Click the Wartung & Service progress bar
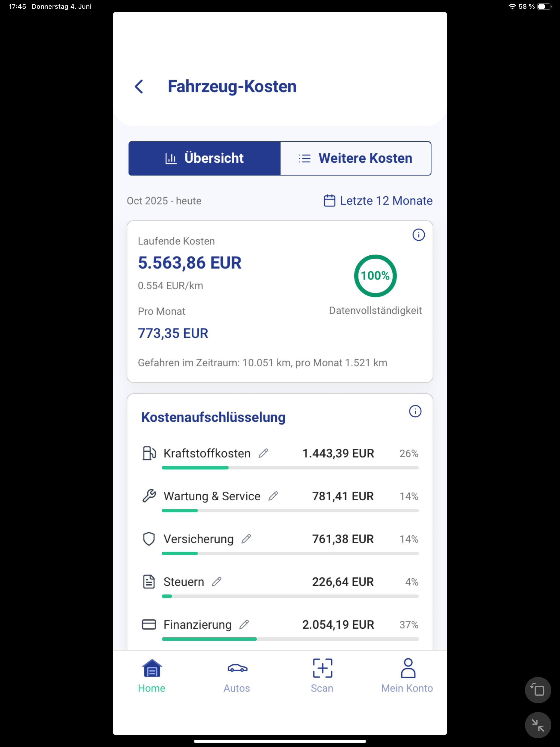 (x=290, y=510)
